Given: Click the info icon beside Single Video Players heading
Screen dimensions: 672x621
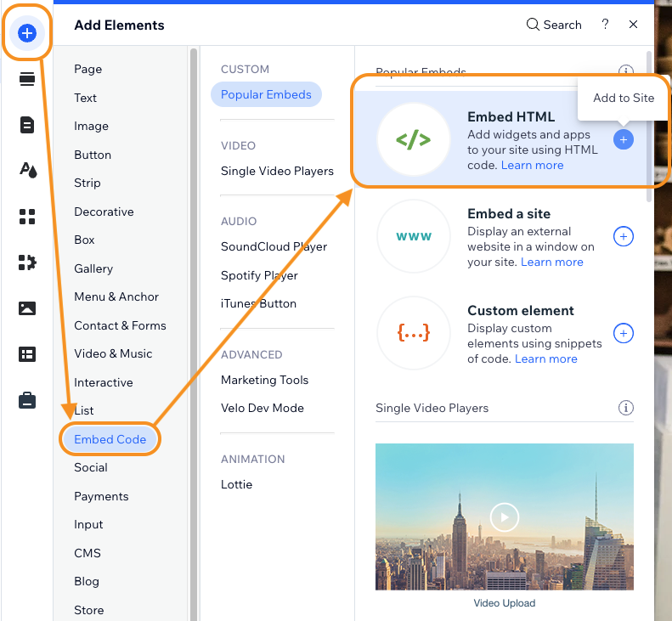Looking at the screenshot, I should (x=626, y=408).
